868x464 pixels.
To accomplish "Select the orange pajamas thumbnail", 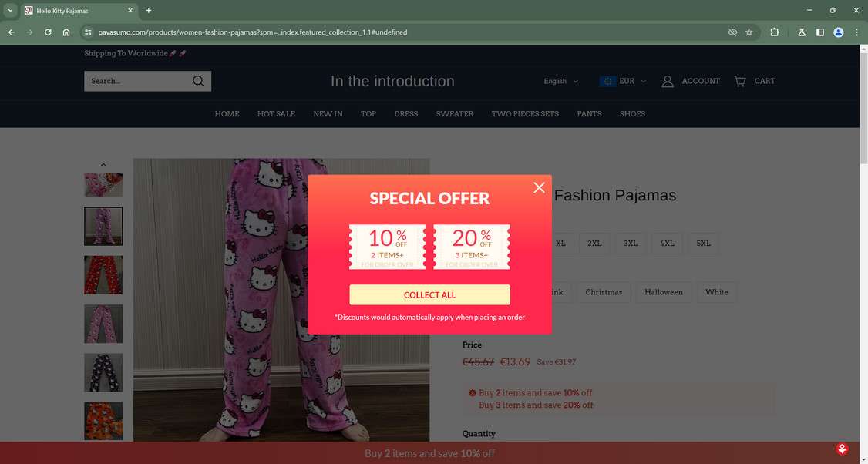I will point(103,422).
